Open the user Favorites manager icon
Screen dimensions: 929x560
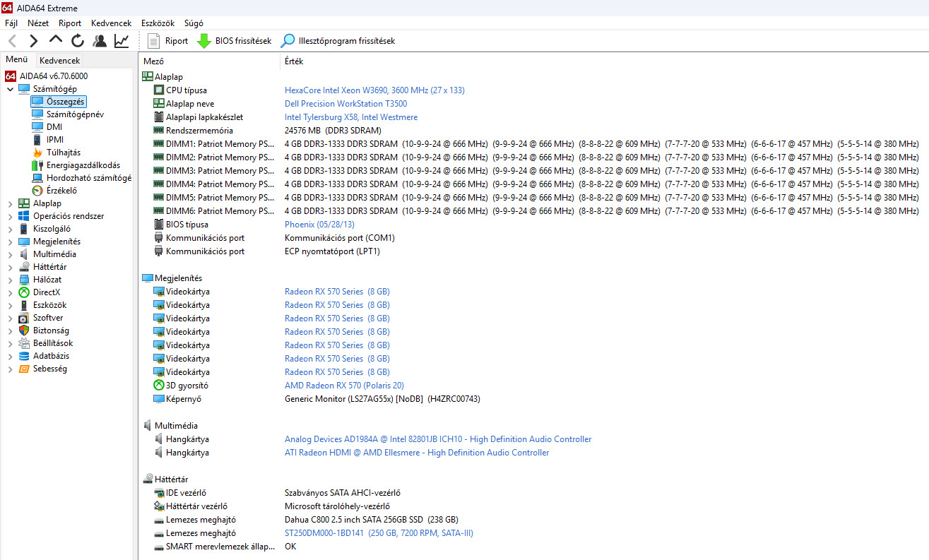click(100, 41)
